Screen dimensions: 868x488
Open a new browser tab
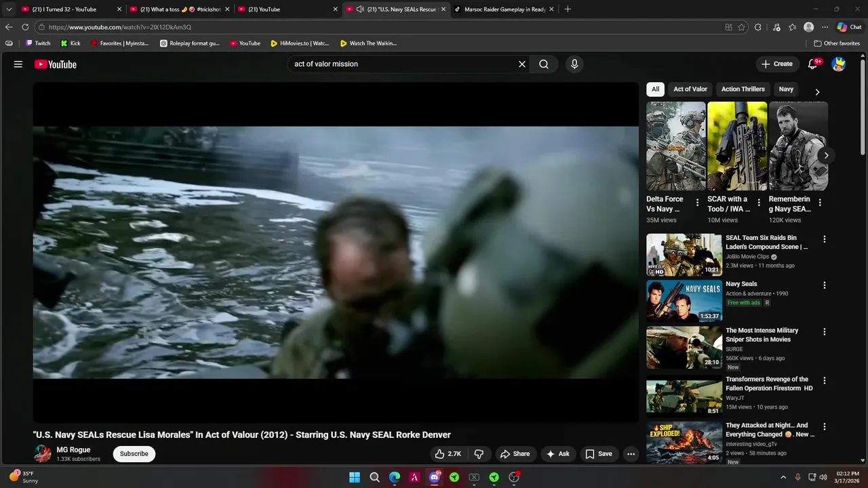(568, 9)
